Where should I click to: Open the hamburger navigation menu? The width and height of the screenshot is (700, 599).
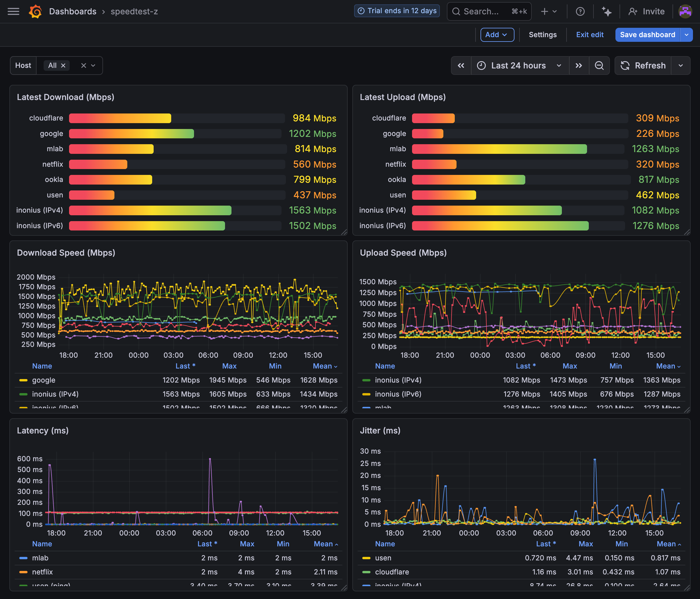(x=13, y=11)
